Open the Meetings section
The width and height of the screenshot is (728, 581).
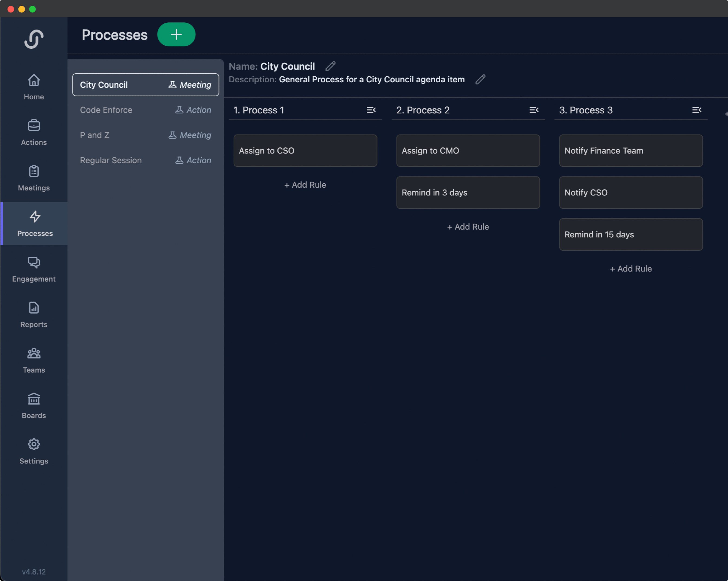click(x=34, y=178)
